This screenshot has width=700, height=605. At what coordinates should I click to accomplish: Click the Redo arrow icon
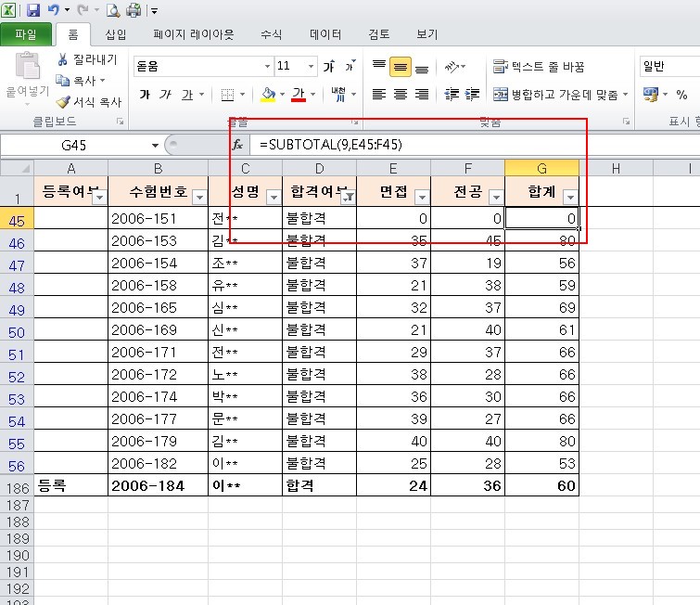pyautogui.click(x=83, y=10)
